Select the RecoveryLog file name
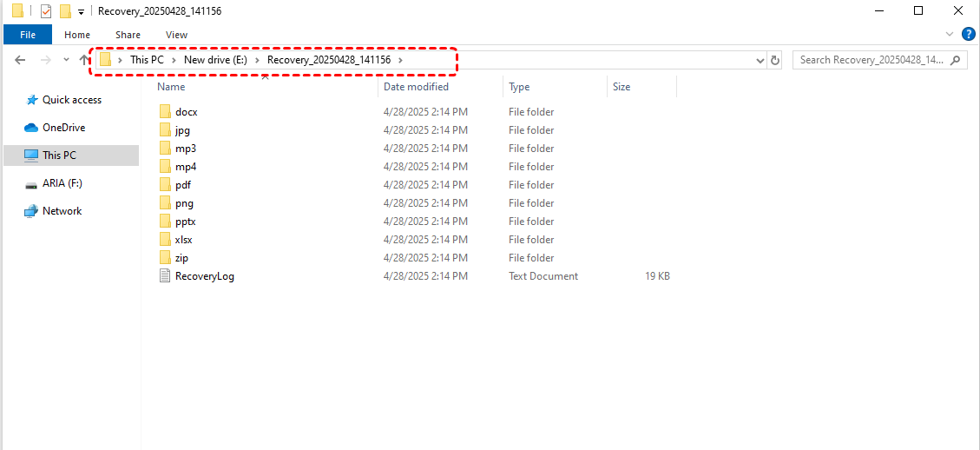The width and height of the screenshot is (980, 450). click(x=205, y=276)
